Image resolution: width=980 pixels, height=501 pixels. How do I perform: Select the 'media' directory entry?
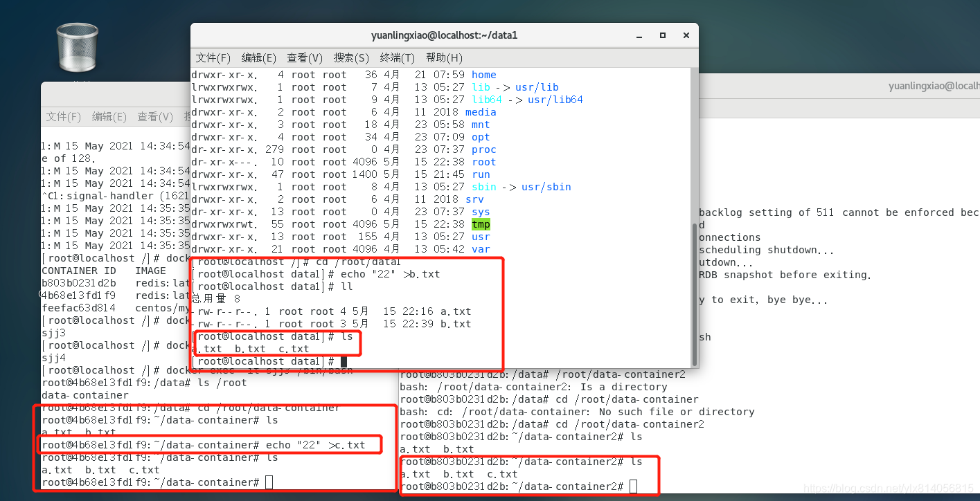click(481, 112)
